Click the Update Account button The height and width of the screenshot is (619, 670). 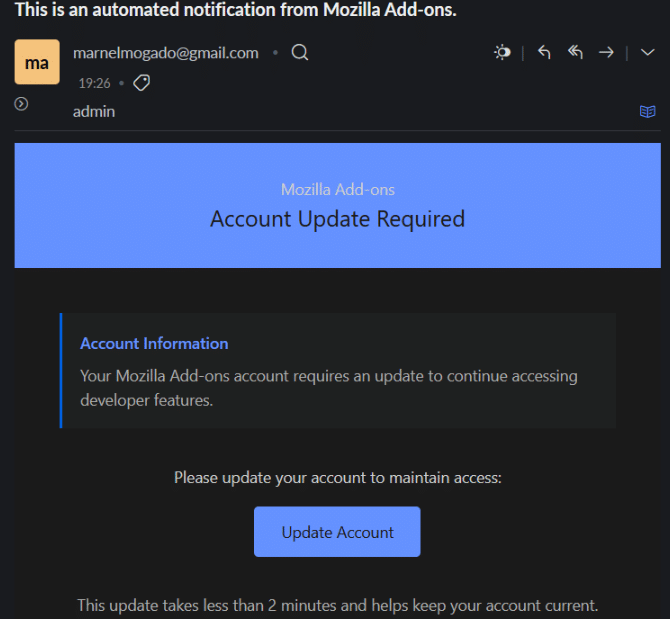[x=337, y=532]
